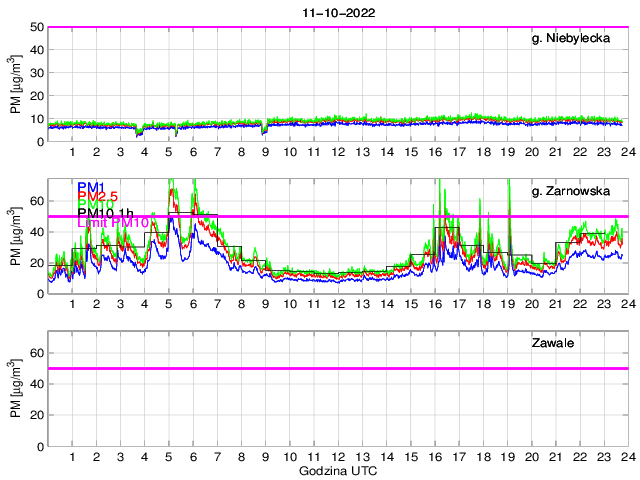Screen dimensions: 640x480
Task: Click the 50 y-axis tick in top panel
Action: pyautogui.click(x=35, y=27)
